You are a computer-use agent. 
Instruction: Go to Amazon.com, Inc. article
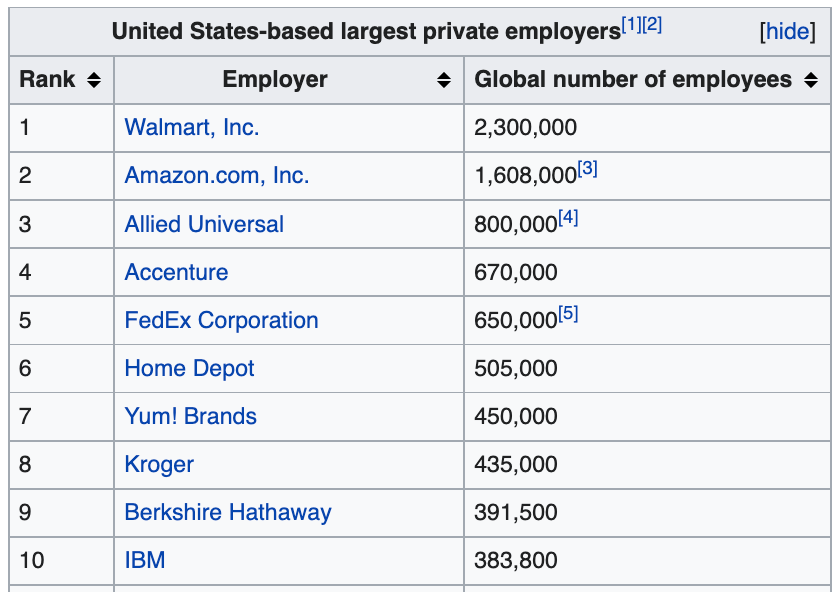coord(217,176)
